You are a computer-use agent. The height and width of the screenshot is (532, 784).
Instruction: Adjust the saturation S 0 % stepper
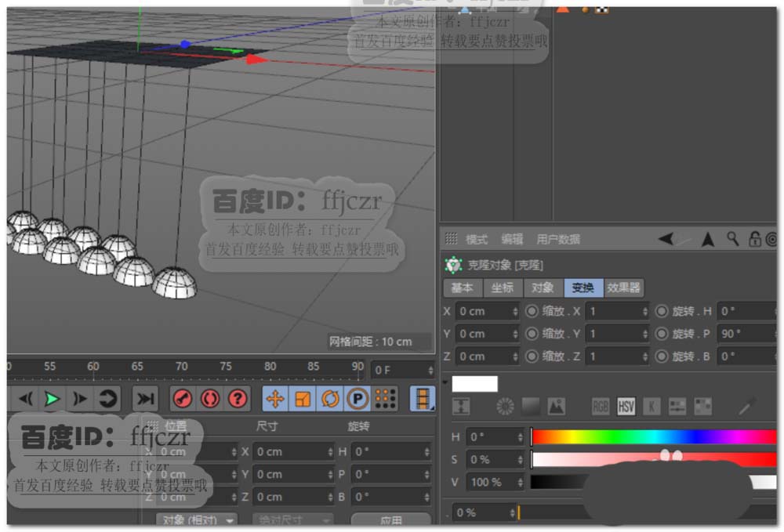520,460
